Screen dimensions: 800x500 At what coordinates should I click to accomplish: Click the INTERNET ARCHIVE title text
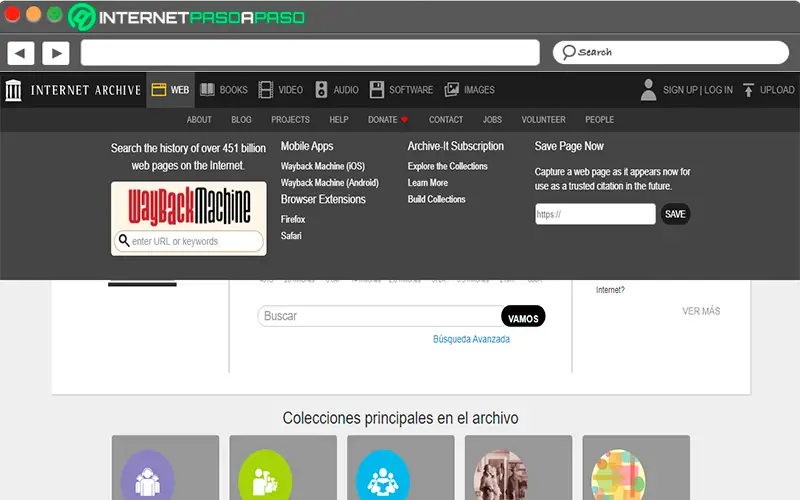[86, 90]
